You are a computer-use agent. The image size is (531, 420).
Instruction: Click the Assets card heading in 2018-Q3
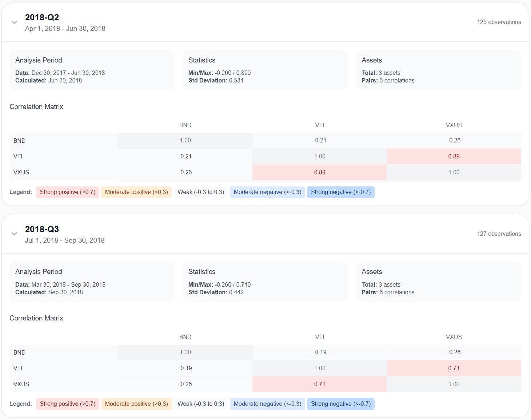pos(372,272)
